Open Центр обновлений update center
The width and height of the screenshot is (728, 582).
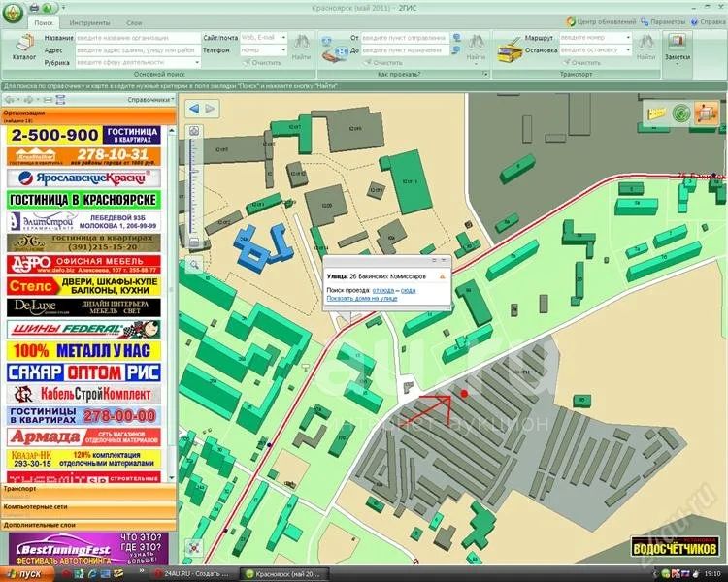(601, 21)
